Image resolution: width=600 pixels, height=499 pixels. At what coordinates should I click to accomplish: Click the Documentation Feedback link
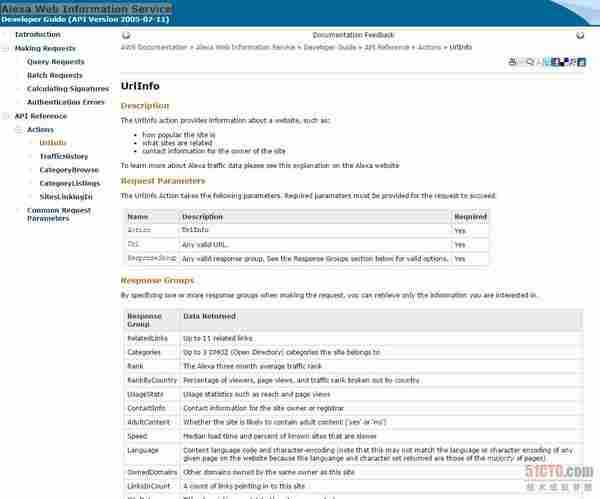(353, 35)
